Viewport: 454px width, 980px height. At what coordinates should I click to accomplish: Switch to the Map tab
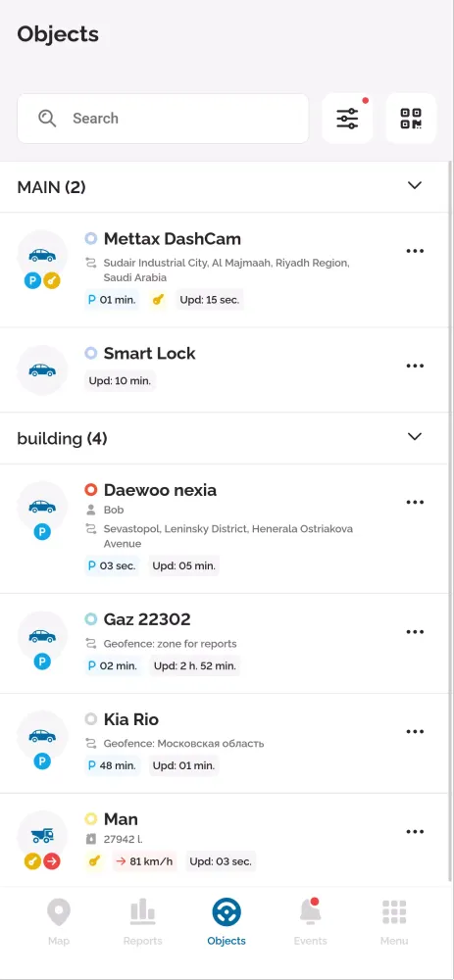tap(59, 922)
